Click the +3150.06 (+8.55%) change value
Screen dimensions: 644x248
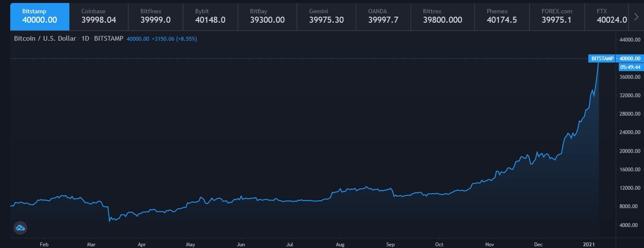click(174, 39)
